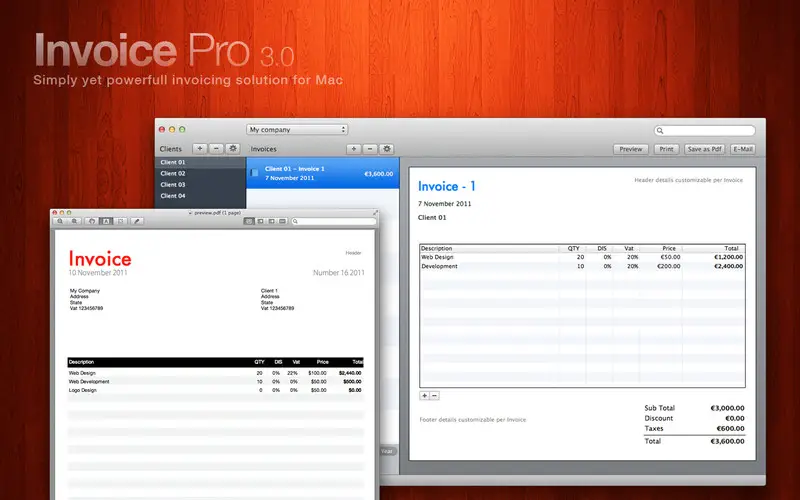This screenshot has width=800, height=500.
Task: Click the €2,400.00 total cell
Action: click(729, 266)
